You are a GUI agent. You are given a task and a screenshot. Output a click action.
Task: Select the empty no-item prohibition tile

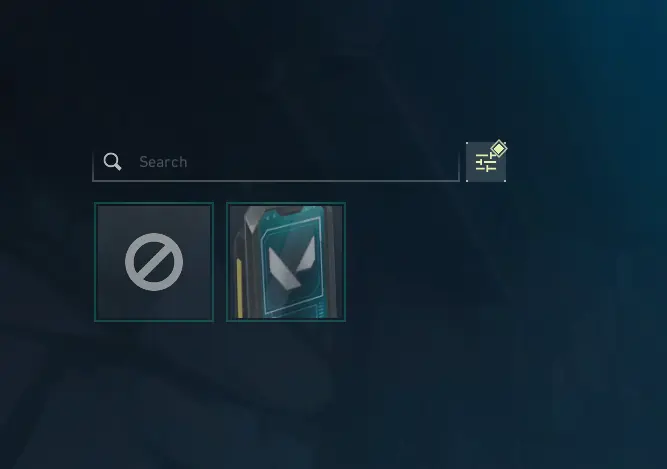coord(154,262)
